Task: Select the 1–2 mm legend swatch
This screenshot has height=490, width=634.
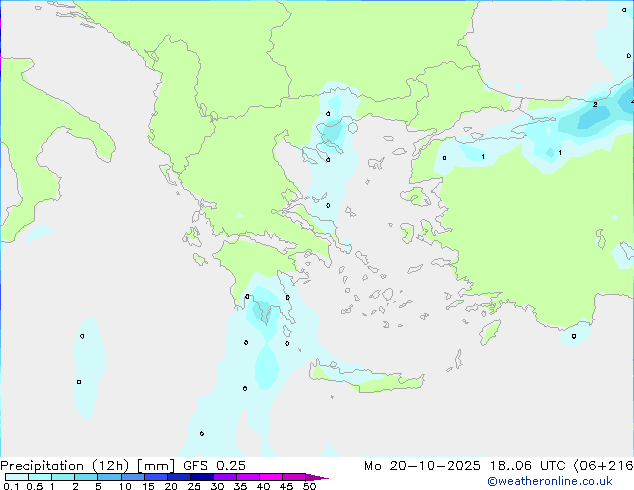Action: pos(63,477)
